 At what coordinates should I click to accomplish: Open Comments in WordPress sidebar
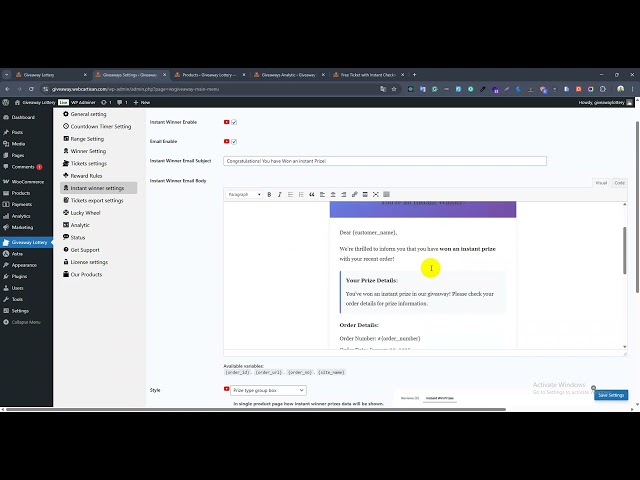click(x=27, y=167)
